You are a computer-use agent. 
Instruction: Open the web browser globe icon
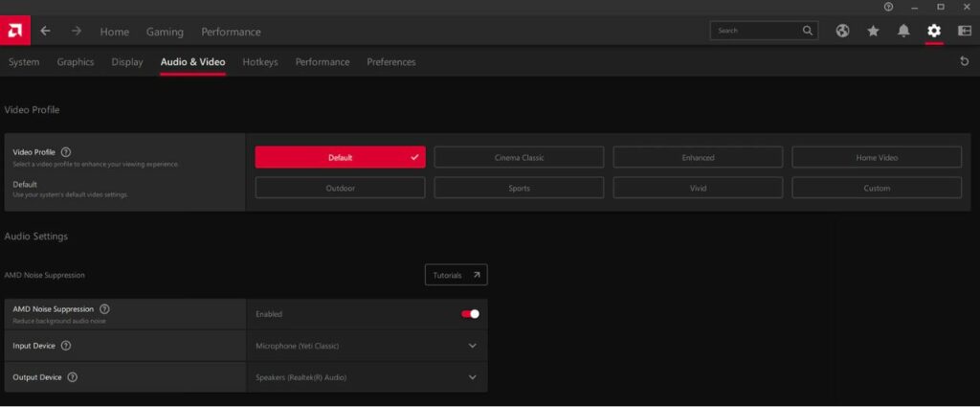[x=842, y=31]
